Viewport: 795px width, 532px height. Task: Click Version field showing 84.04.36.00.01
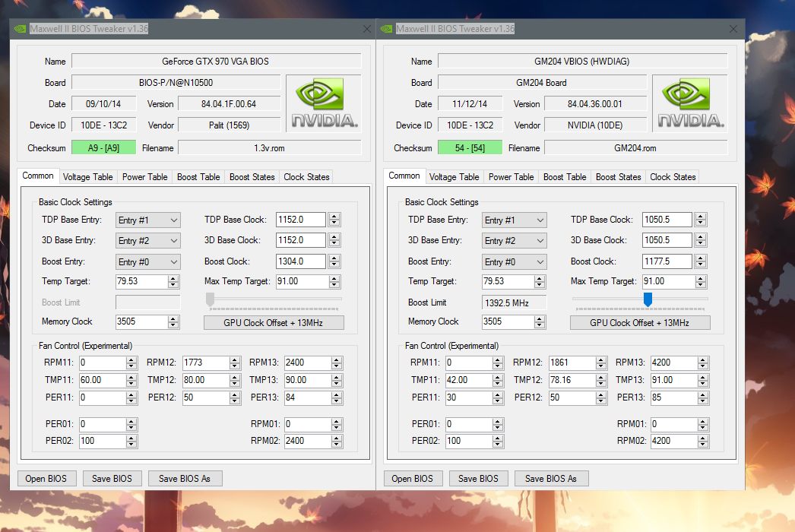595,103
